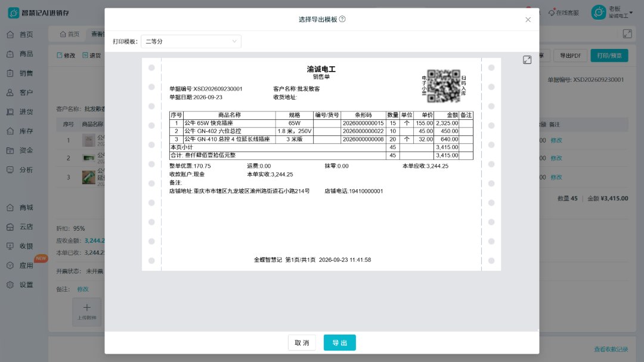This screenshot has width=644, height=362.
Task: Click the help question mark beside 选择导出模板
Action: click(x=342, y=19)
